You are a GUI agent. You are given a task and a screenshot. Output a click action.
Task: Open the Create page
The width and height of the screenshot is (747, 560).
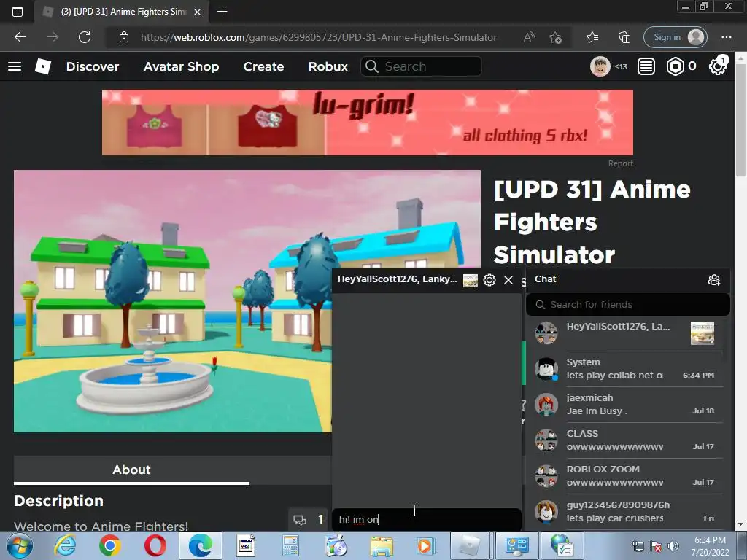263,66
